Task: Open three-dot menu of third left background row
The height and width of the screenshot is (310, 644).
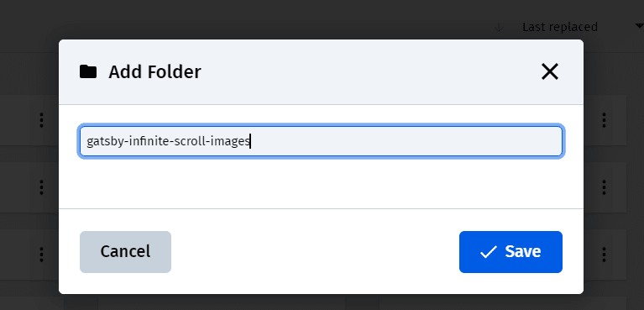Action: [x=41, y=254]
